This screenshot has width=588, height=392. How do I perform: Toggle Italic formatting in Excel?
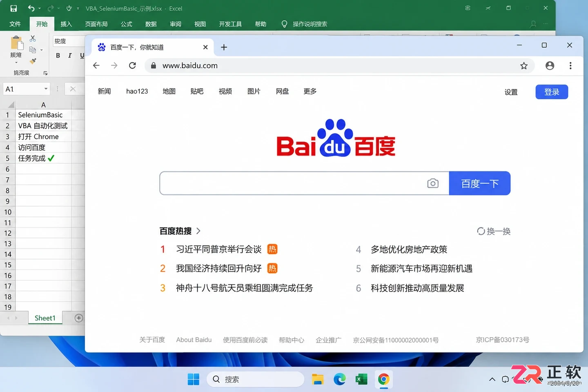click(70, 56)
